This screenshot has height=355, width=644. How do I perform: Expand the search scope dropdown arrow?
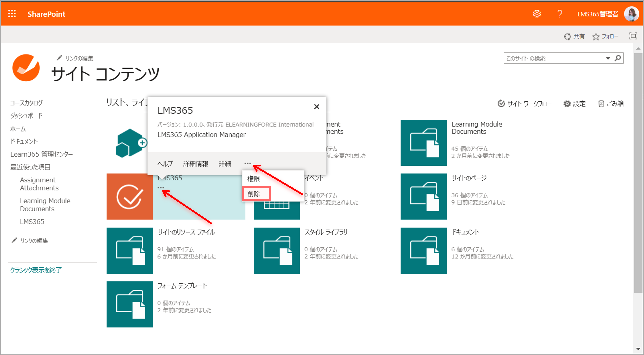tap(608, 58)
